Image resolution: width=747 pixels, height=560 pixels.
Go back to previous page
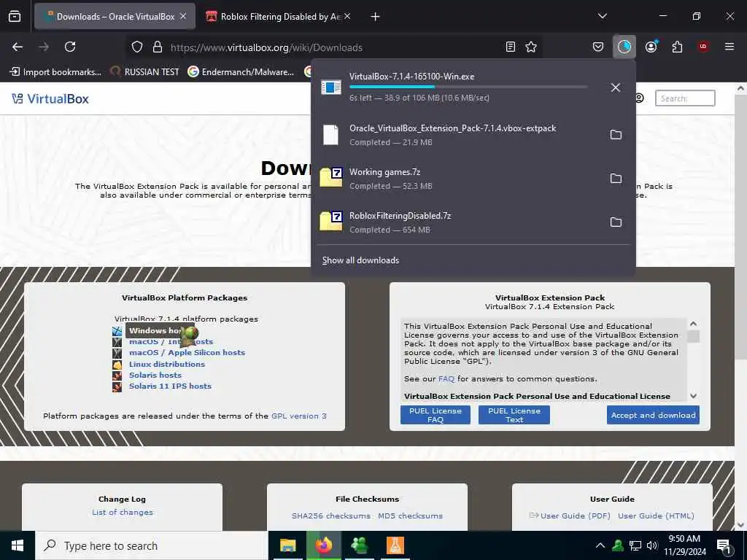[18, 47]
